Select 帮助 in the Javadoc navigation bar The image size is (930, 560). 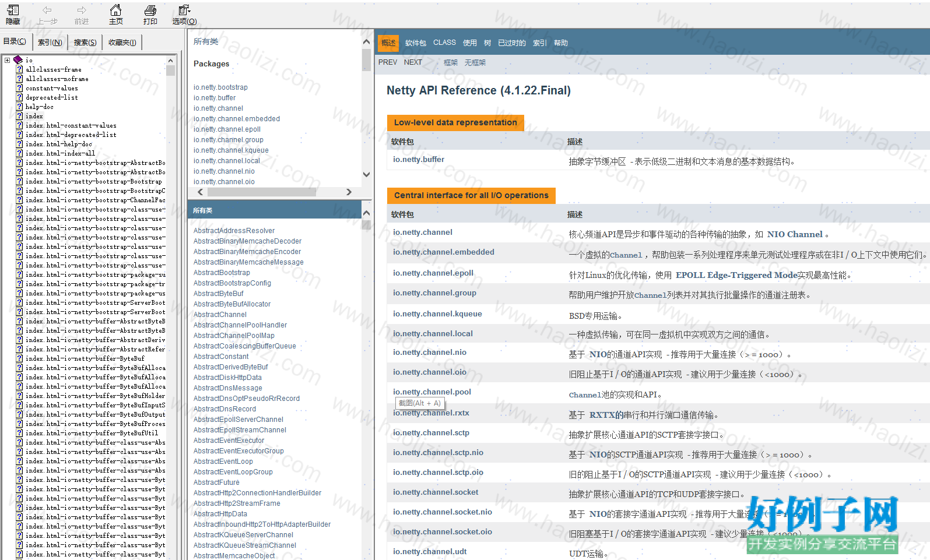[561, 43]
